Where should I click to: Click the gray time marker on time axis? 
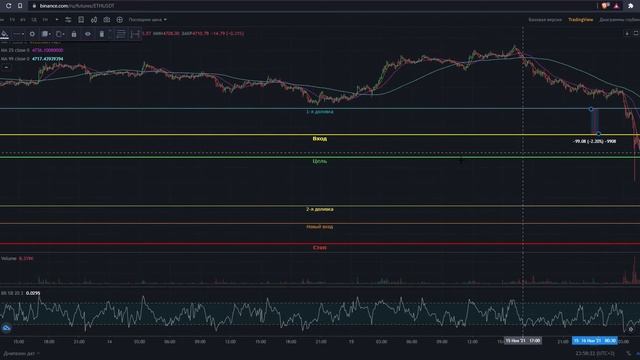(x=523, y=340)
